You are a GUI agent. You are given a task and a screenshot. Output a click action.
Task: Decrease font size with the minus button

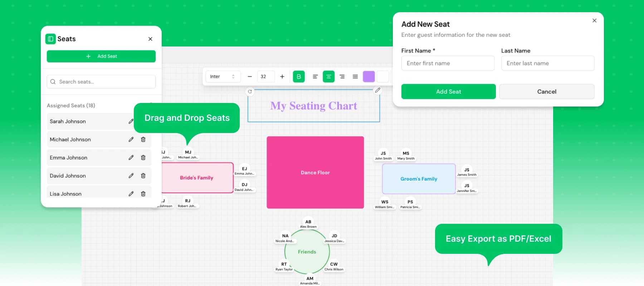click(x=250, y=77)
